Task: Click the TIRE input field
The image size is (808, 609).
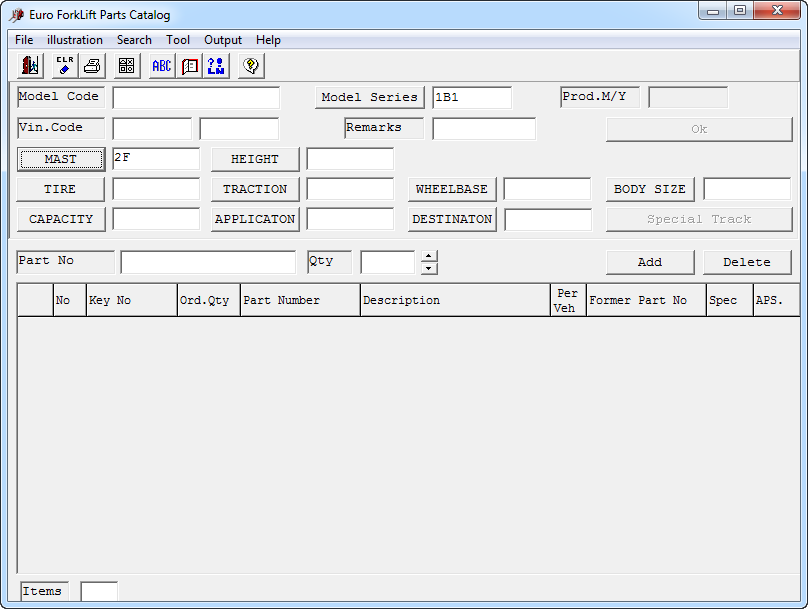Action: point(156,189)
